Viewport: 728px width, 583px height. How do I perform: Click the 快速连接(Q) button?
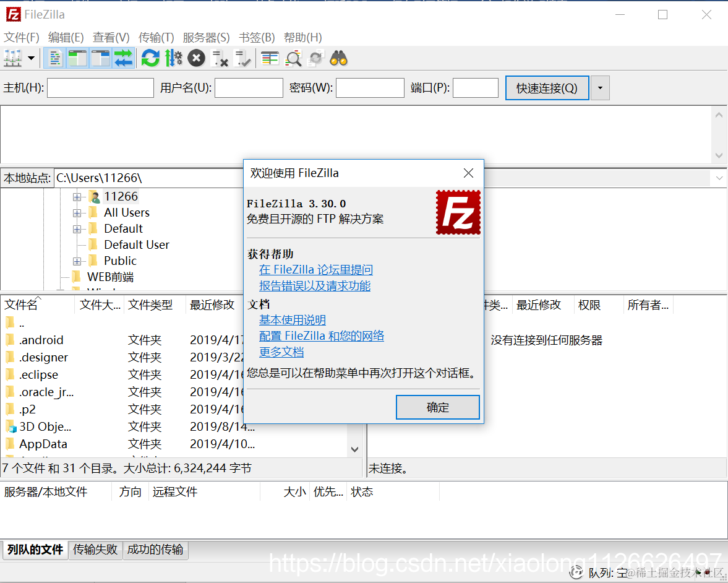point(547,88)
